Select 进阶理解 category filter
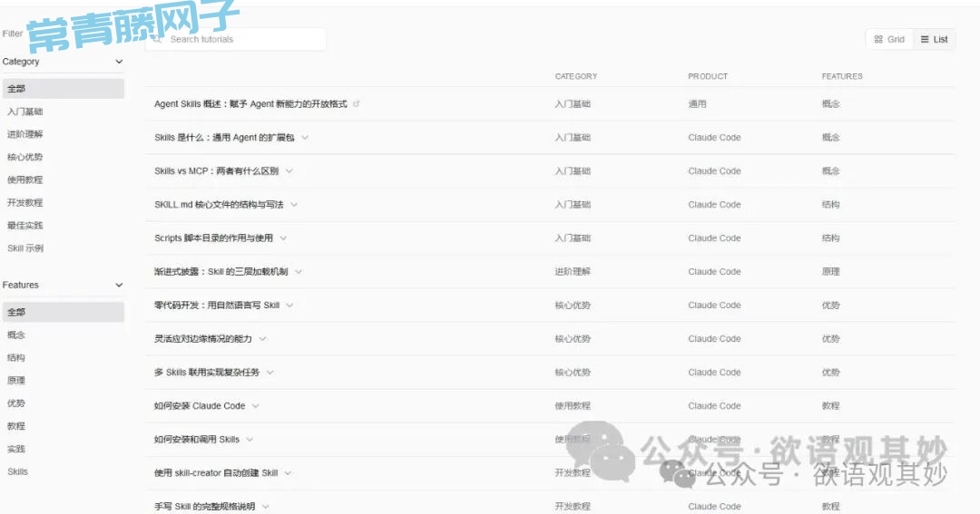The width and height of the screenshot is (980, 514). (25, 134)
